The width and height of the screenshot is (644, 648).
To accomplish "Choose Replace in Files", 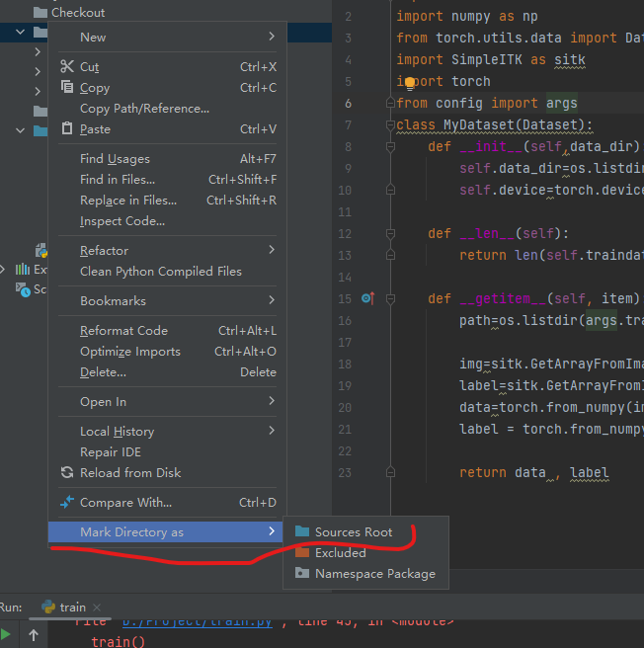I will 167,201.
